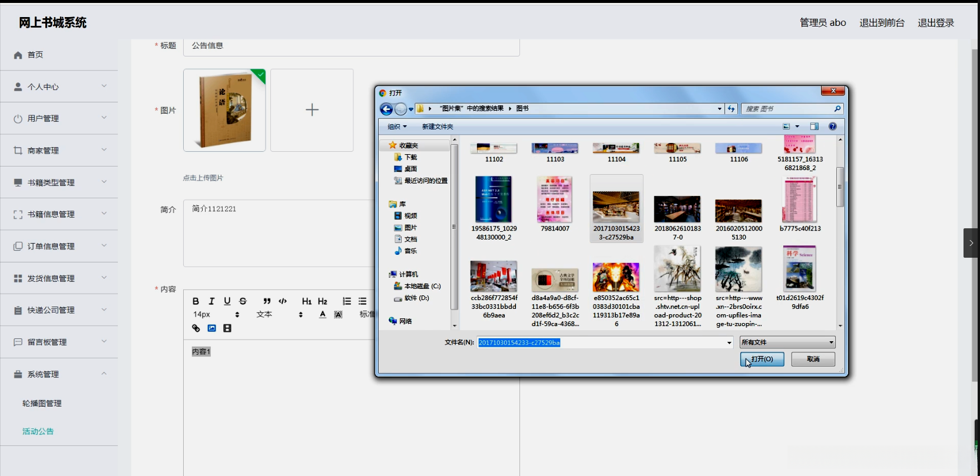Show the preview pane in file dialog
This screenshot has width=980, height=476.
click(814, 127)
